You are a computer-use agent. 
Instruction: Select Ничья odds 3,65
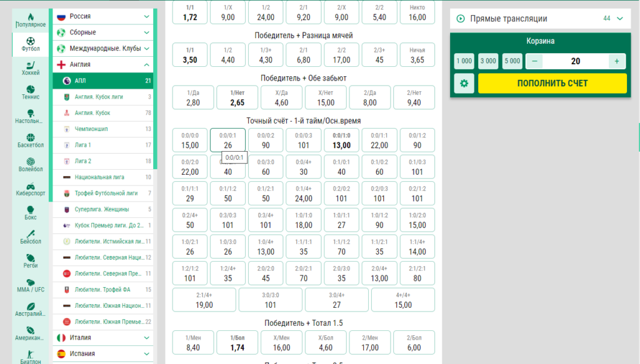pos(417,54)
